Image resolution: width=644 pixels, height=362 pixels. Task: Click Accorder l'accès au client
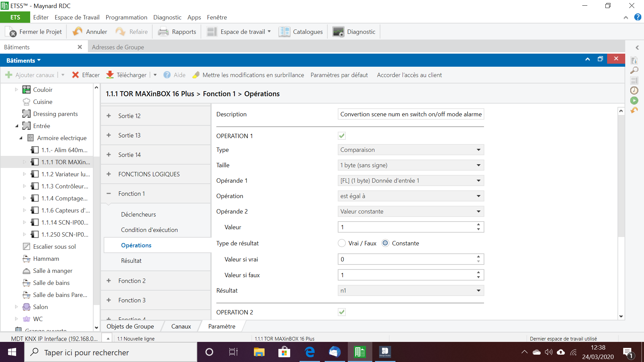point(409,75)
